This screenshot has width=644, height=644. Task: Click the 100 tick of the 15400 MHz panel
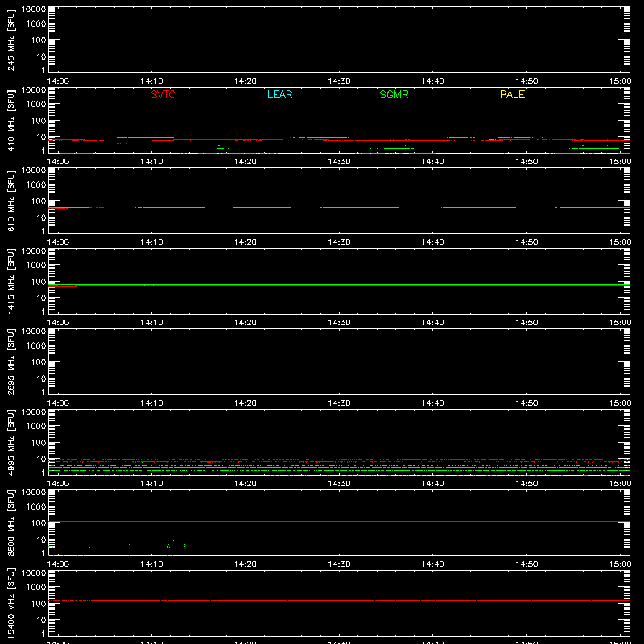click(39, 604)
